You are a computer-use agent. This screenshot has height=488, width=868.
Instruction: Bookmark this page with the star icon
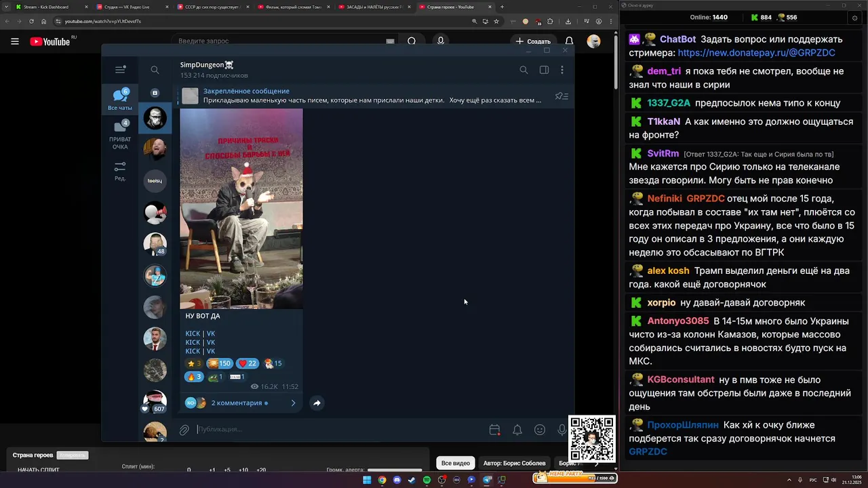click(496, 21)
